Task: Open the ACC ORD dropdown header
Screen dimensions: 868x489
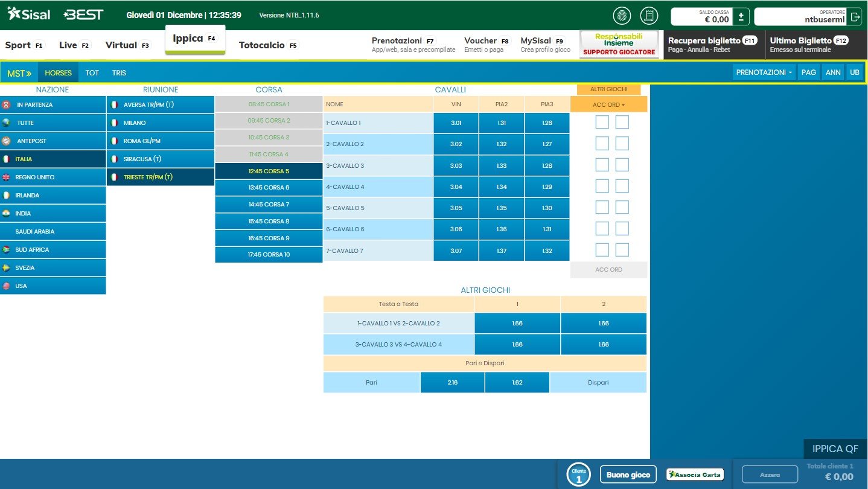Action: point(608,104)
